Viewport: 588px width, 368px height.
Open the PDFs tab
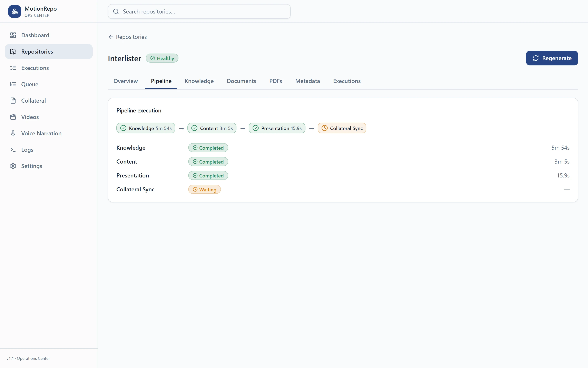(276, 81)
